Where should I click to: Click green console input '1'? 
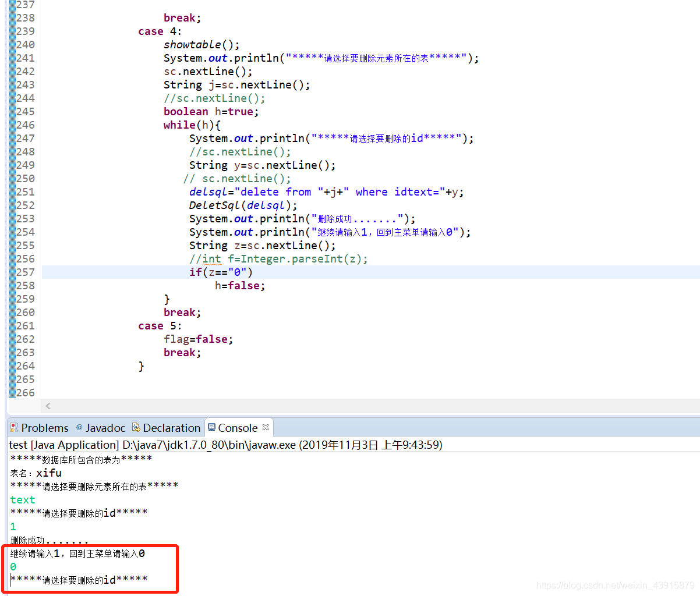[x=13, y=527]
